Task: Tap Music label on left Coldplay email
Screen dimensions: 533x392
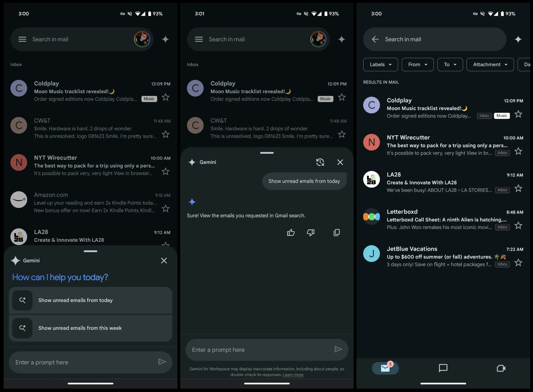Action: (149, 99)
